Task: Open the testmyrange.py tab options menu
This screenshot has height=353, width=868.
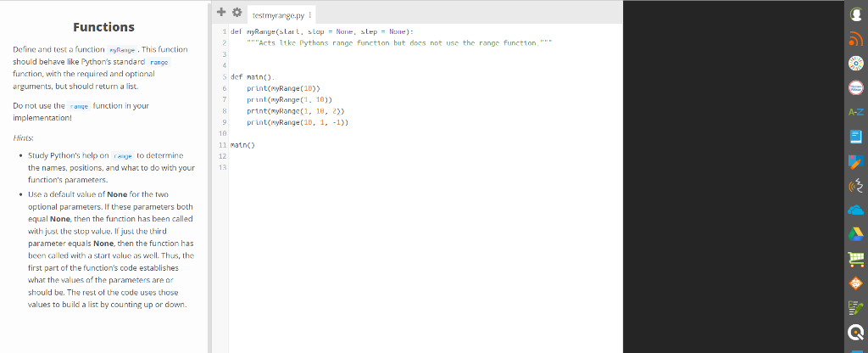Action: tap(309, 15)
